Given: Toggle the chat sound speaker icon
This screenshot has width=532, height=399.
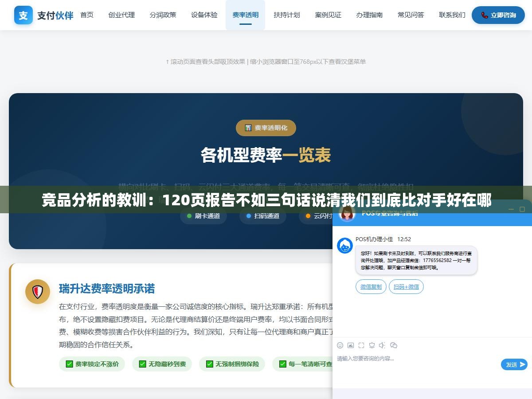Looking at the screenshot, I should click(382, 345).
